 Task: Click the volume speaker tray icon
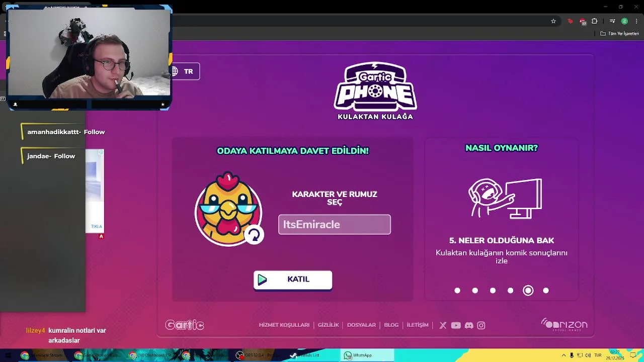[x=588, y=355]
